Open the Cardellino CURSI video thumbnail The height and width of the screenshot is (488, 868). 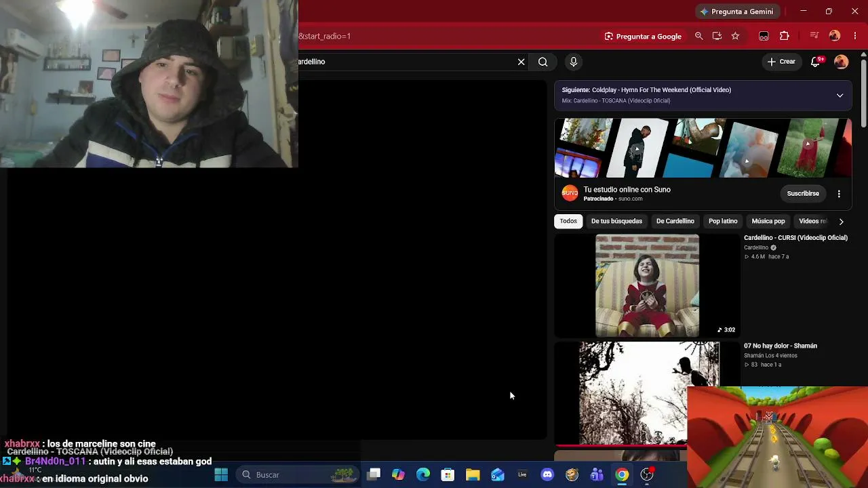pos(647,285)
